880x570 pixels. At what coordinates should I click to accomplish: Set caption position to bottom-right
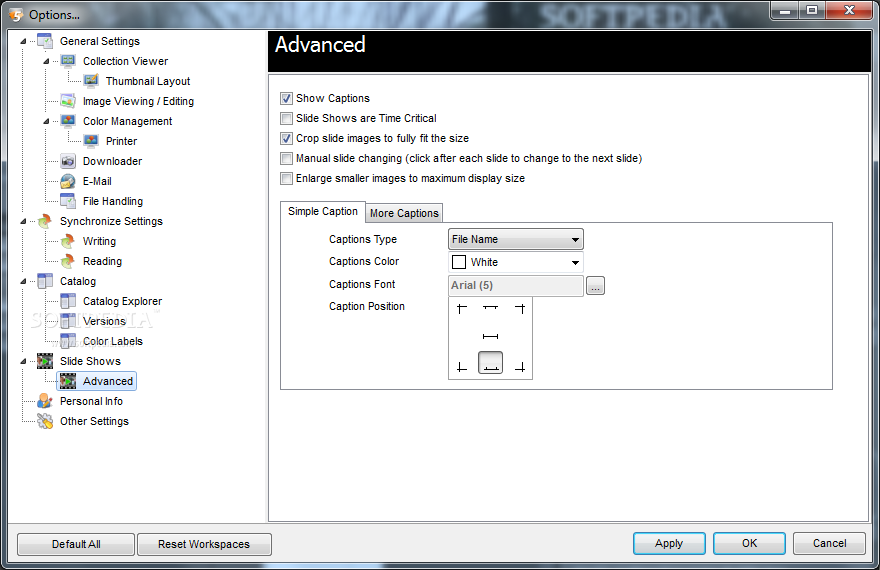[520, 367]
